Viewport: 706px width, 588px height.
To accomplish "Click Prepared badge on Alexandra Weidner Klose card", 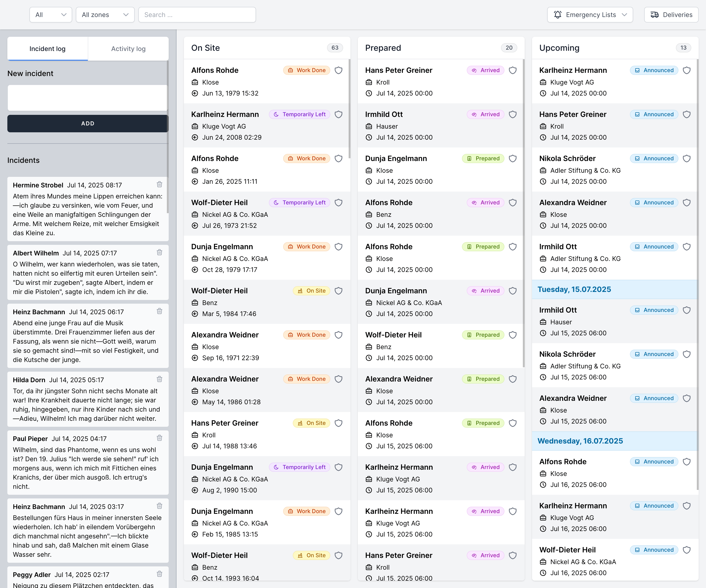I will tap(483, 379).
